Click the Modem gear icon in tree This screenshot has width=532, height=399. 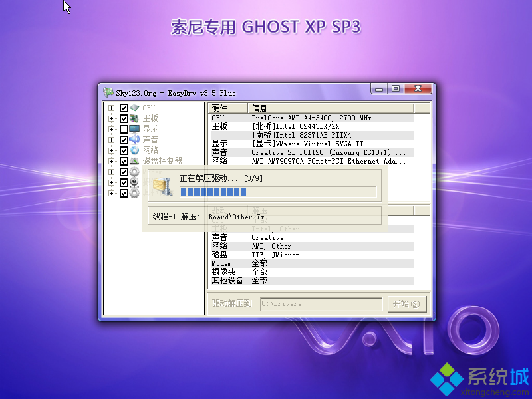pyautogui.click(x=134, y=172)
